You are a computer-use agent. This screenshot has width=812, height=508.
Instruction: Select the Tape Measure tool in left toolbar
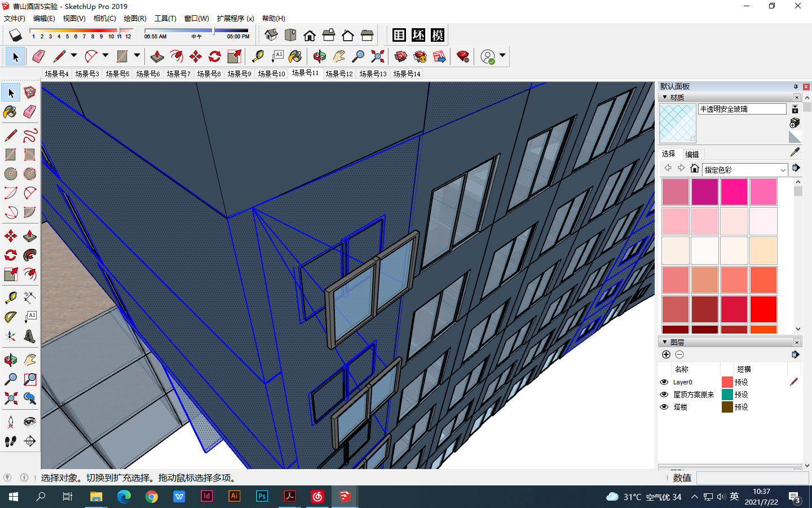(10, 297)
